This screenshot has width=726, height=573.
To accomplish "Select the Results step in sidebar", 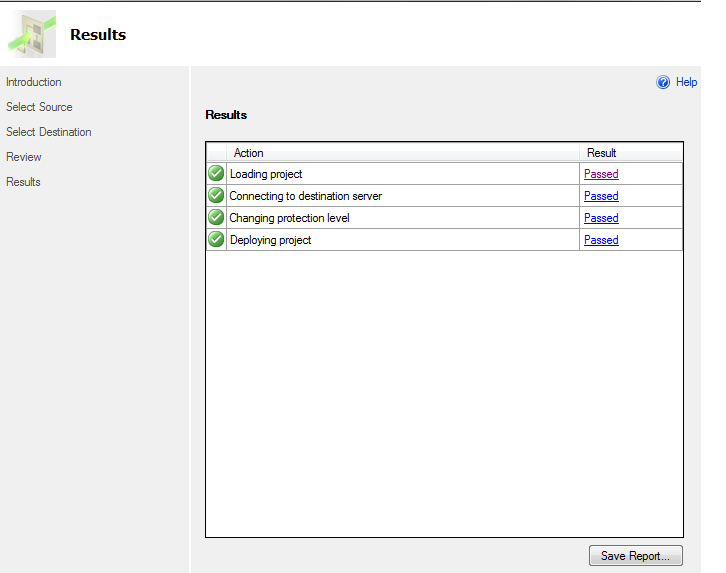I will click(x=24, y=182).
